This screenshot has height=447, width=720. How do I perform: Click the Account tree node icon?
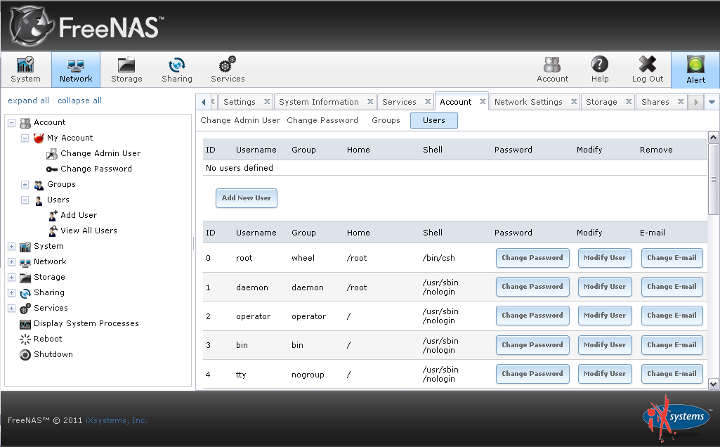pos(25,123)
